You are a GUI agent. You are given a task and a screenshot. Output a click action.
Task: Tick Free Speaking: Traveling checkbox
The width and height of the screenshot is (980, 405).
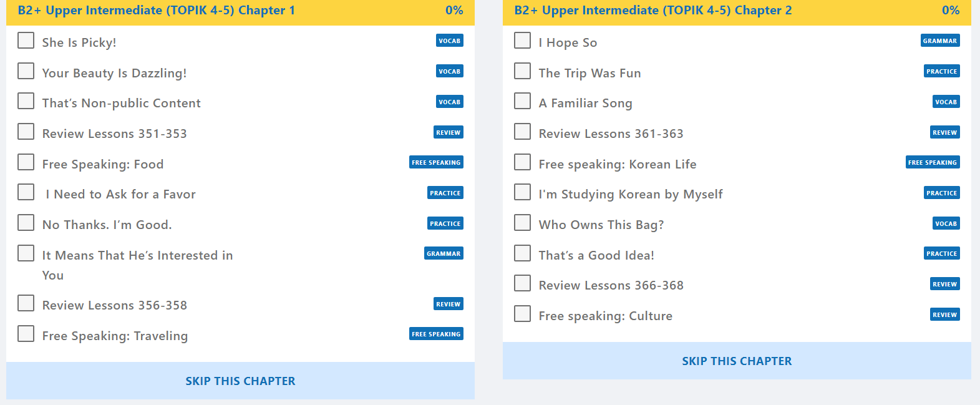(x=26, y=334)
